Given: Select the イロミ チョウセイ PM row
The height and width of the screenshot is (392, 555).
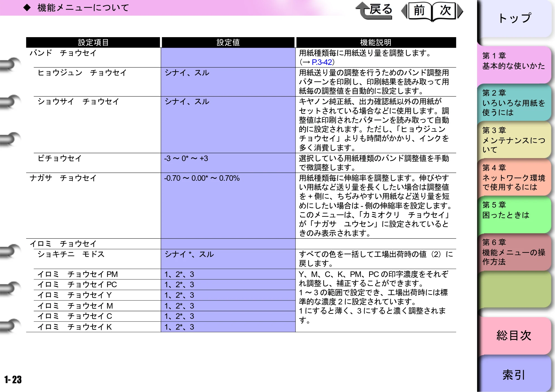Looking at the screenshot, I should pos(77,274).
